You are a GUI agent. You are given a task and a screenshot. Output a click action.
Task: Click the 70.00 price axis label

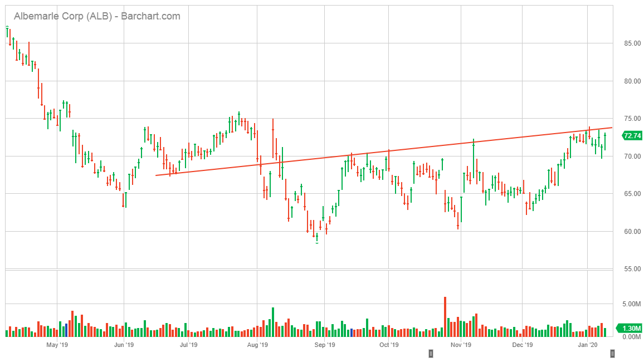632,156
